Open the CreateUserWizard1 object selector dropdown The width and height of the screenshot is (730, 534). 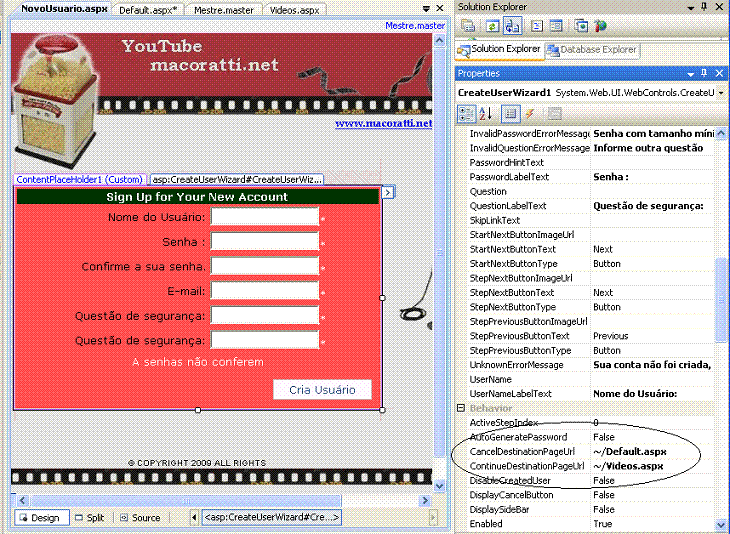pyautogui.click(x=721, y=93)
